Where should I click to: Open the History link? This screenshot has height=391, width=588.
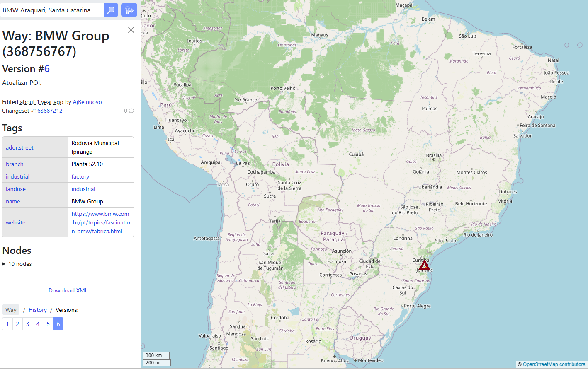pos(38,310)
